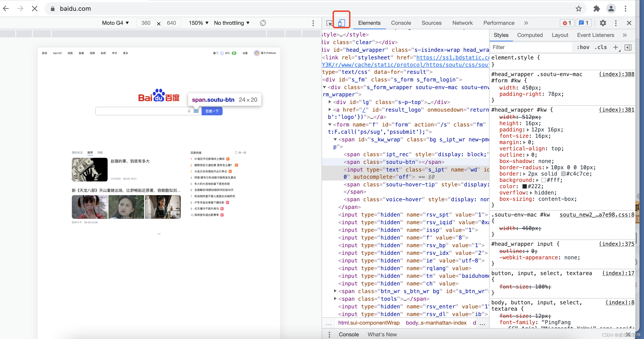Toggle the computed styles sidebar icon
This screenshot has width=644, height=339.
tap(628, 47)
